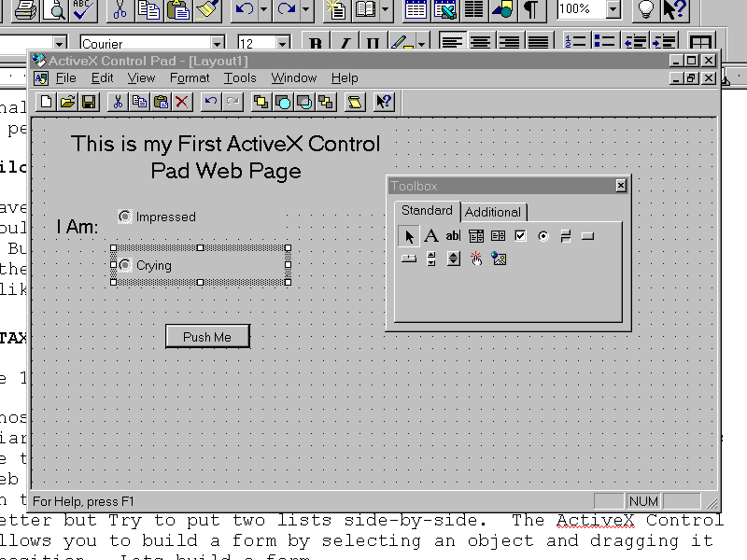This screenshot has height=560, width=747.
Task: Select the Label tool in Toolbox
Action: [431, 236]
